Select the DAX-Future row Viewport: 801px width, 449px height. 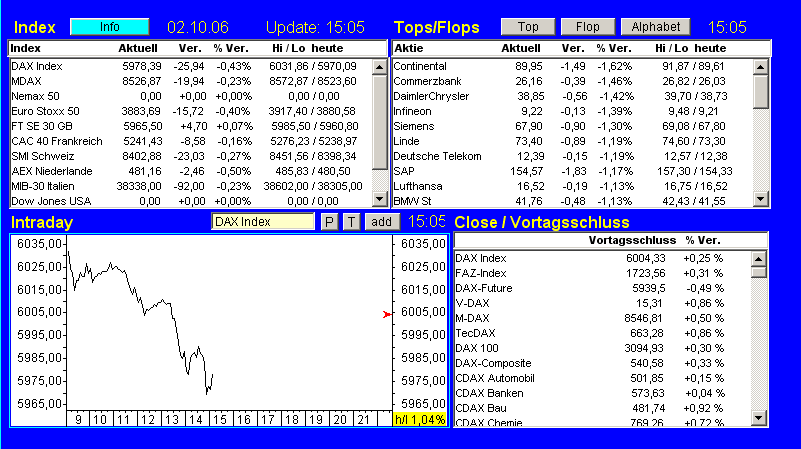(x=602, y=289)
